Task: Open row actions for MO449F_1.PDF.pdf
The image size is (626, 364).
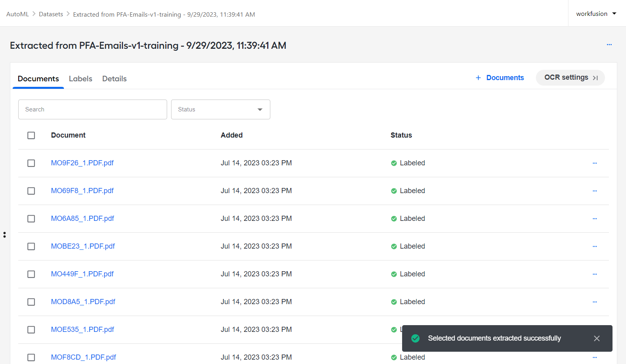Action: tap(595, 274)
